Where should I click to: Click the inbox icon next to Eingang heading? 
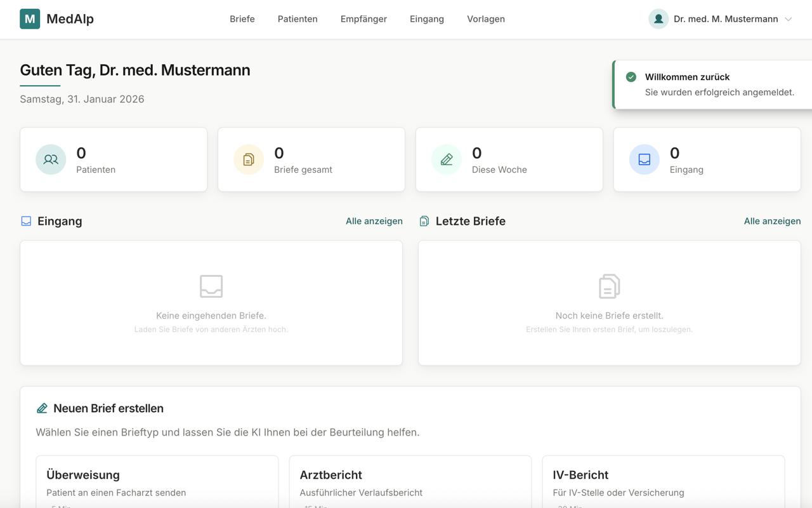coord(25,220)
